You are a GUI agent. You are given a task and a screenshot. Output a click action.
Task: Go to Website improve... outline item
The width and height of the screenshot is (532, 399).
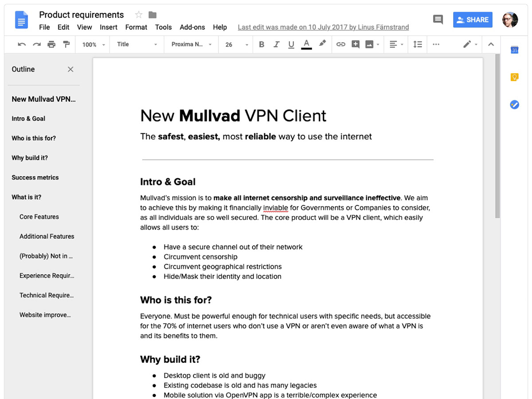pos(45,315)
